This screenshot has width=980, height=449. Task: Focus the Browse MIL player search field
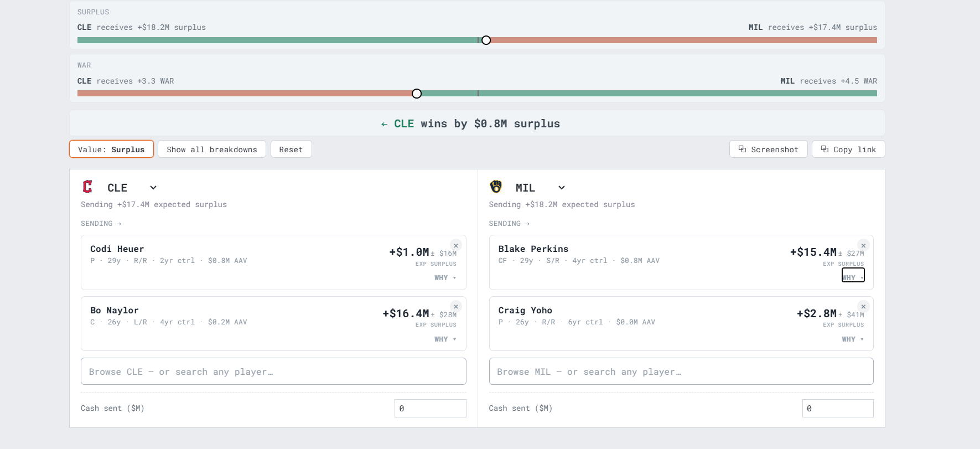pyautogui.click(x=681, y=371)
